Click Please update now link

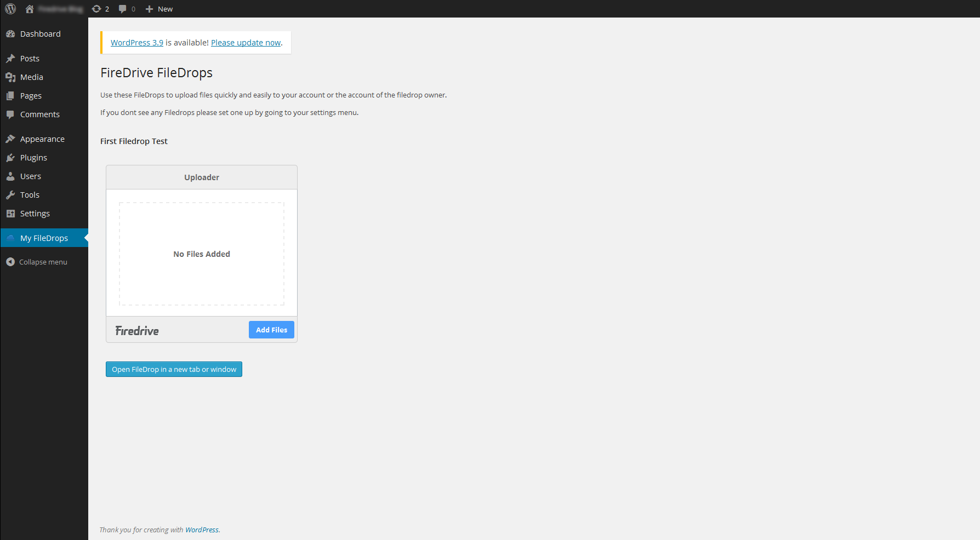246,43
